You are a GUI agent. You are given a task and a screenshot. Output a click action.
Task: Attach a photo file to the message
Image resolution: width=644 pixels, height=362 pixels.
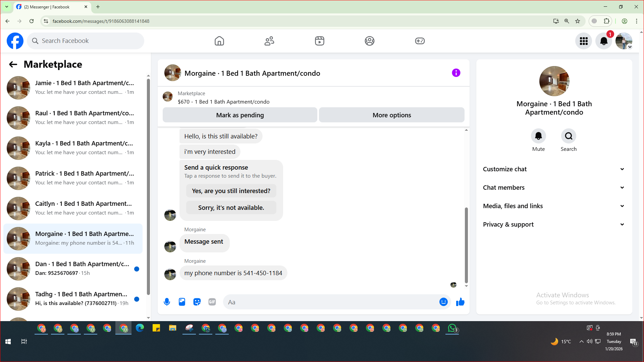[182, 302]
